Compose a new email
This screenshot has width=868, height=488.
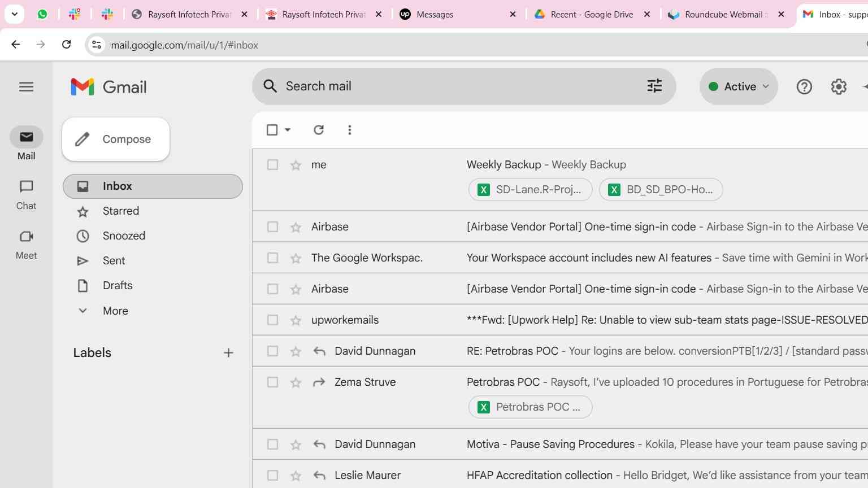pyautogui.click(x=116, y=139)
